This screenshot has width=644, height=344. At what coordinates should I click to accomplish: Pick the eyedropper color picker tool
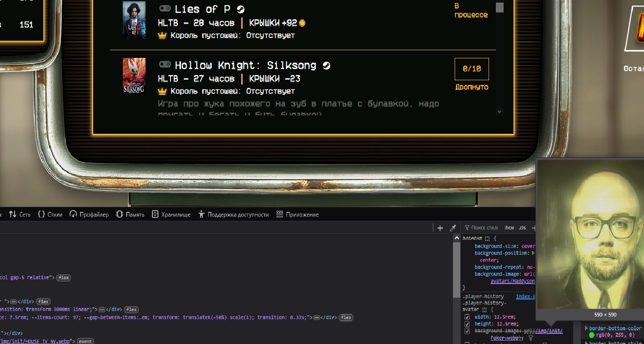pyautogui.click(x=453, y=228)
